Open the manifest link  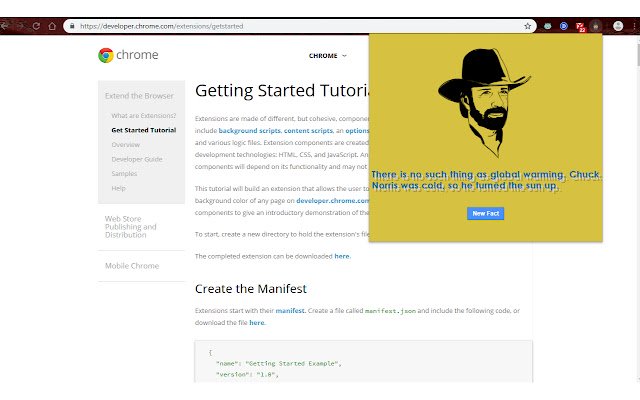click(290, 311)
